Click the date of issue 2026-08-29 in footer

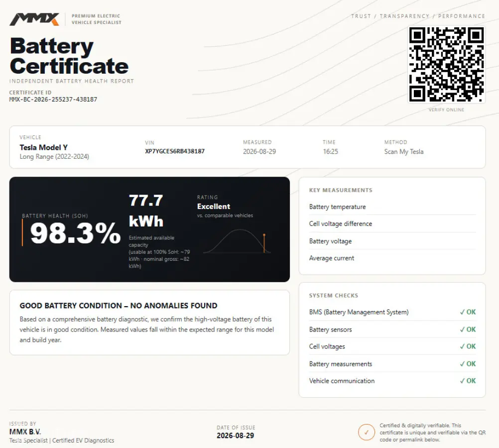236,436
